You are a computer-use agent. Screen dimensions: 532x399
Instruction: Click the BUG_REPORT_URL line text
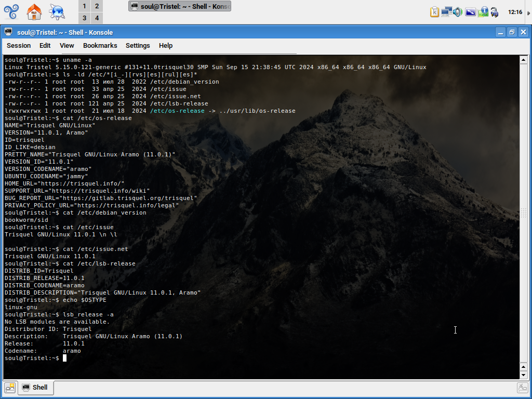point(101,198)
